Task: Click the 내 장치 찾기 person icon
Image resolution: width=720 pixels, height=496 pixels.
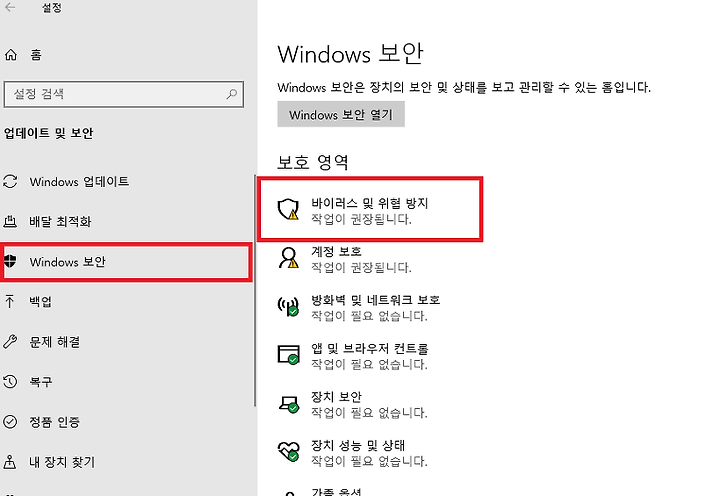Action: (x=10, y=462)
